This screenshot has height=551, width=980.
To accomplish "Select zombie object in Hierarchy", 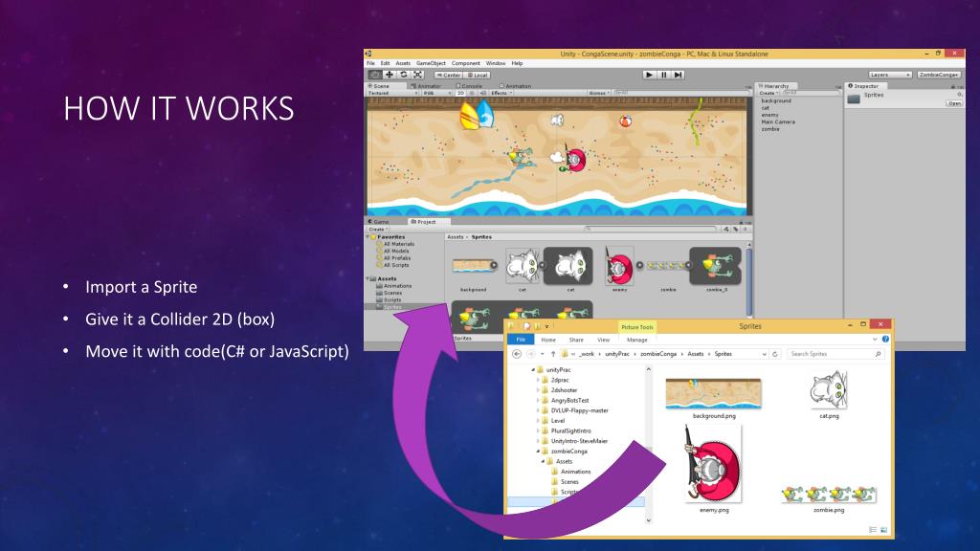I will tap(770, 129).
